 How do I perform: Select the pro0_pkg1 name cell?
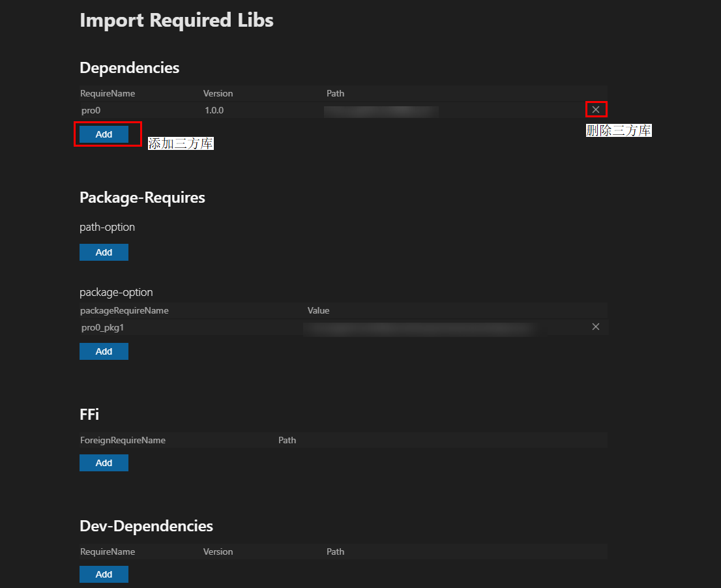pyautogui.click(x=103, y=327)
